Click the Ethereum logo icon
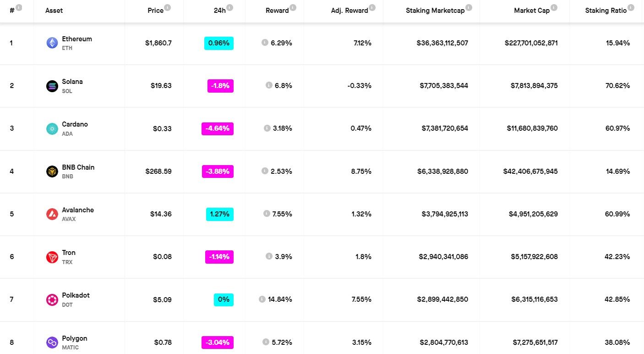 click(x=52, y=43)
